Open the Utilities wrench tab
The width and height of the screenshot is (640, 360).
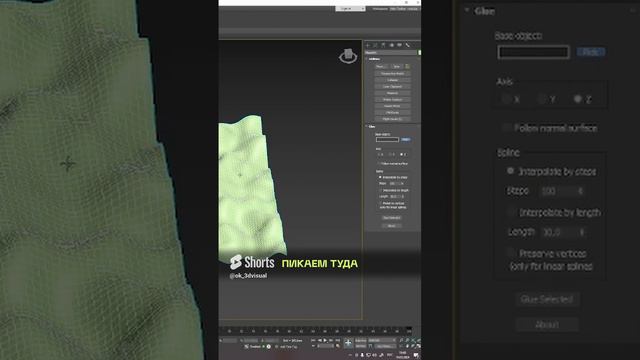(x=407, y=45)
